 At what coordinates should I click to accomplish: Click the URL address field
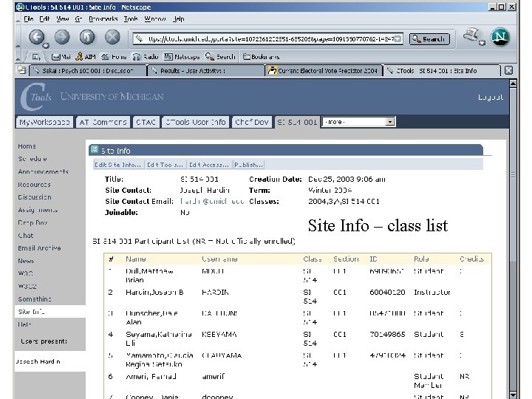[x=268, y=39]
